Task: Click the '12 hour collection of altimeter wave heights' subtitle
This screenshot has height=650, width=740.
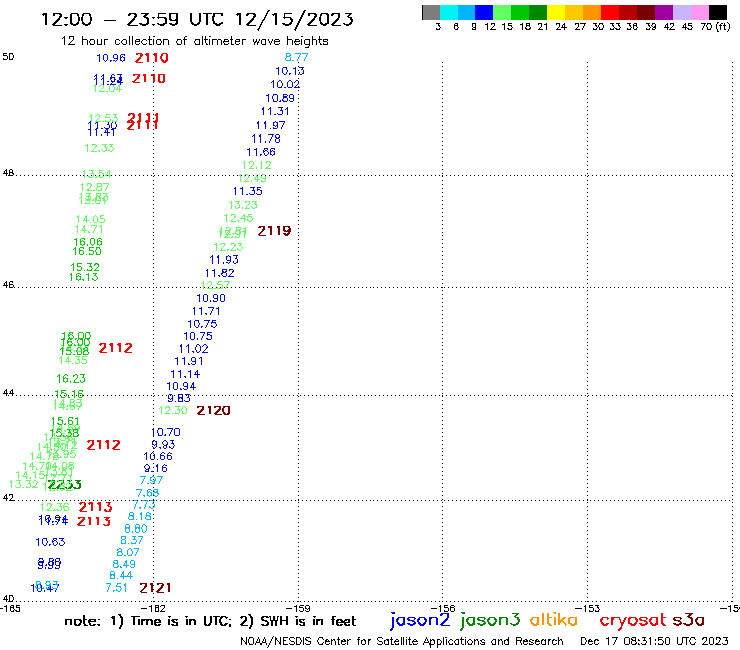Action: click(x=194, y=41)
